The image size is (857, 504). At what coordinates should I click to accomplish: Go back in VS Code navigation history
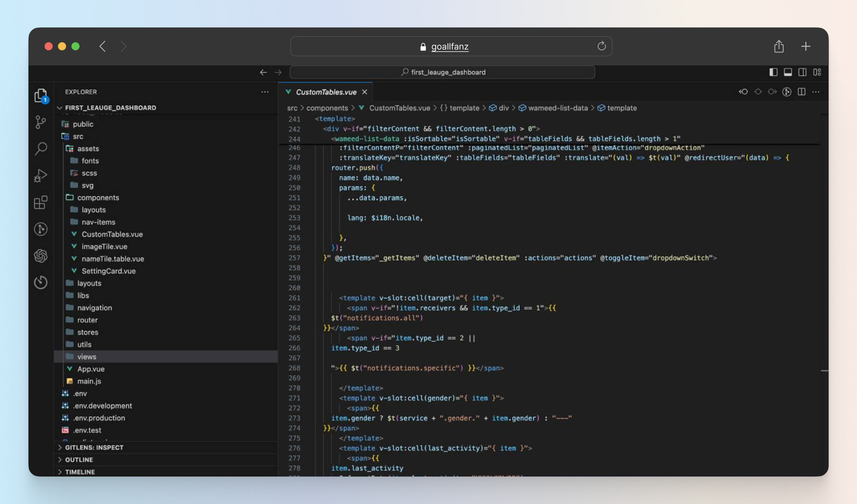pyautogui.click(x=263, y=72)
